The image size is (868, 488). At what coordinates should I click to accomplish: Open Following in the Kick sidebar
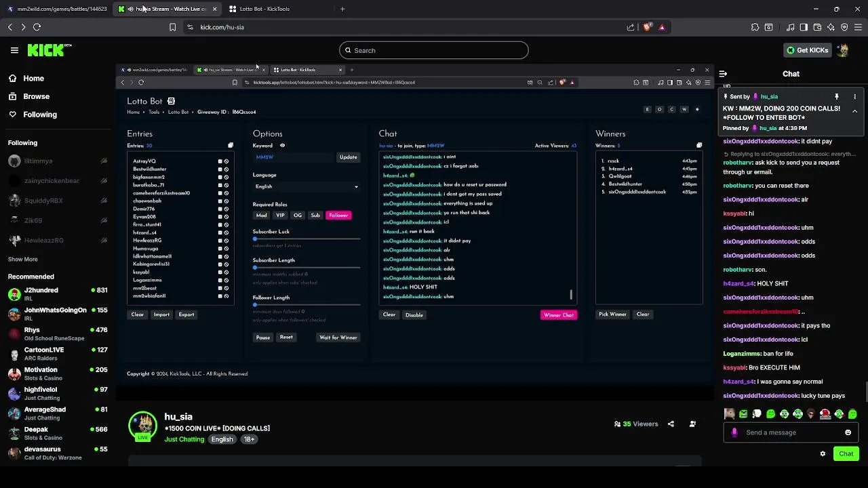[34, 115]
